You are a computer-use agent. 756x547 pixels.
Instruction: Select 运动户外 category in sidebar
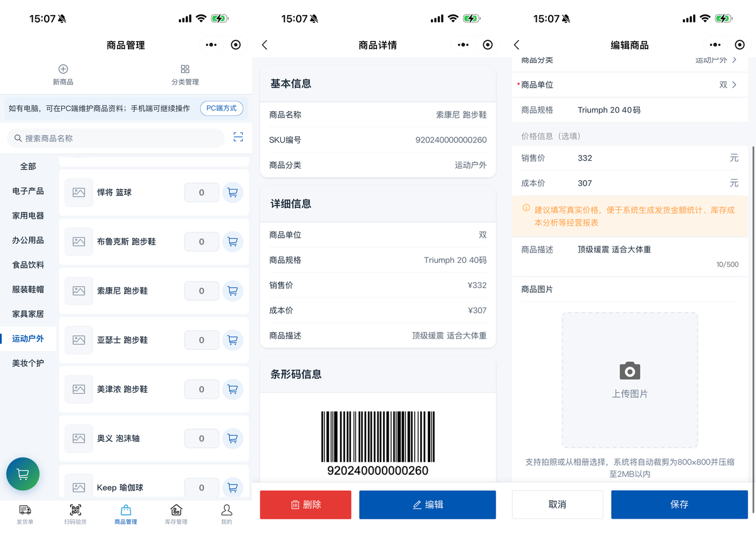click(28, 338)
